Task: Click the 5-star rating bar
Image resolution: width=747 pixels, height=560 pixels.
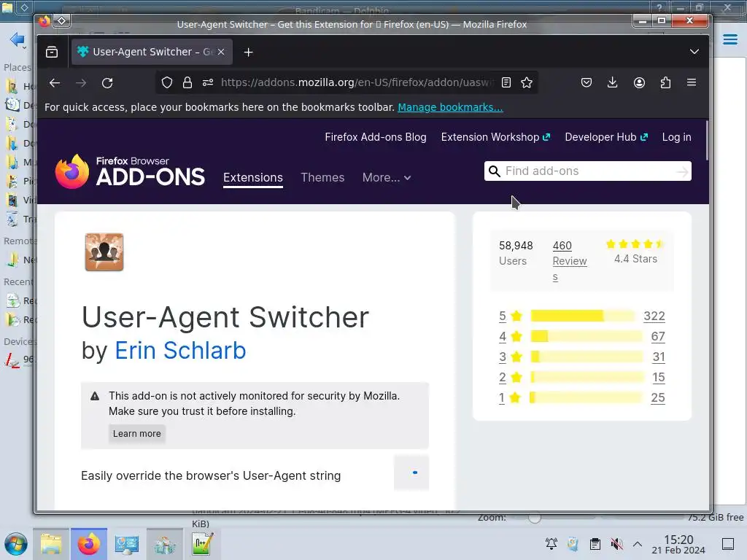Action: [583, 316]
